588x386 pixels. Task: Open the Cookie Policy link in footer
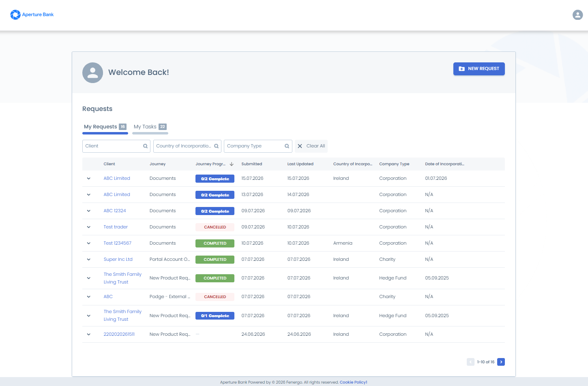click(x=353, y=382)
